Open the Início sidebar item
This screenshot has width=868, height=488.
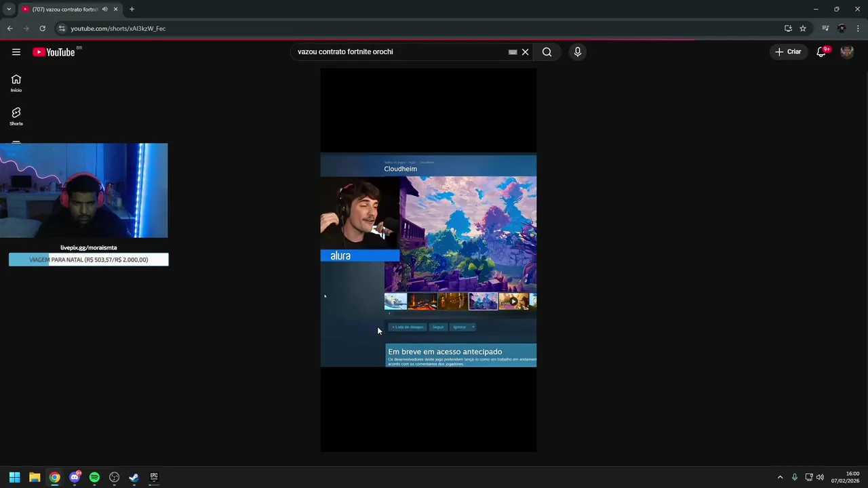[x=16, y=83]
